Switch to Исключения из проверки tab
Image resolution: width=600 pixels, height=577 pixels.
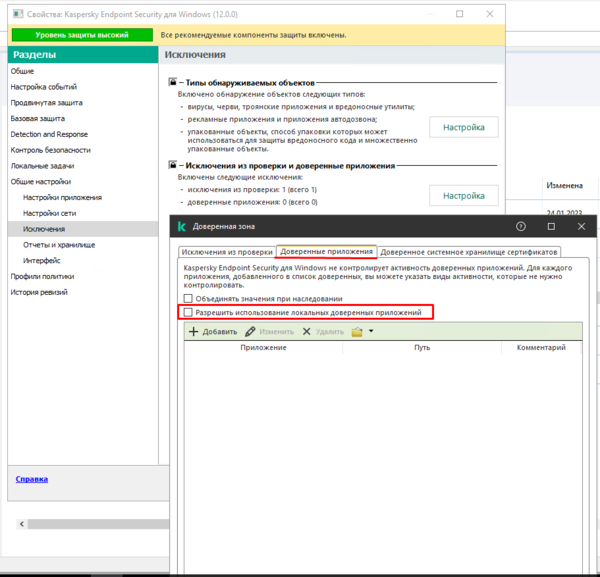pyautogui.click(x=226, y=253)
